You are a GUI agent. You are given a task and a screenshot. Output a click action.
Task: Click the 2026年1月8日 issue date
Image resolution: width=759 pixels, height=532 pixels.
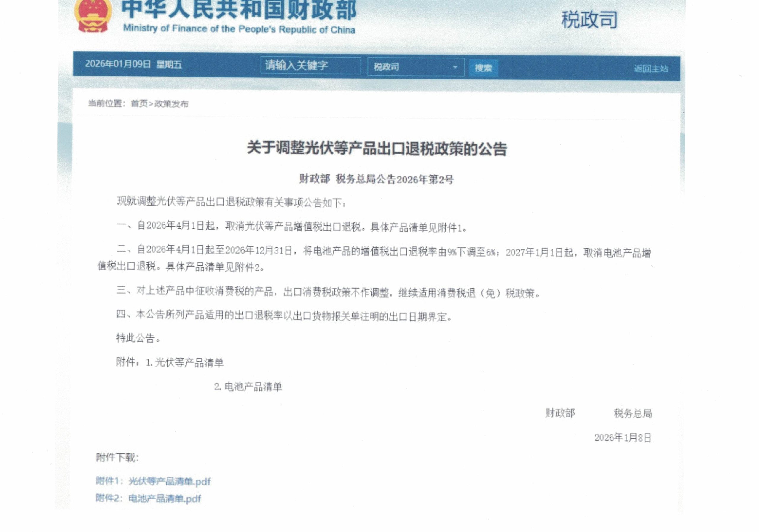(x=623, y=438)
